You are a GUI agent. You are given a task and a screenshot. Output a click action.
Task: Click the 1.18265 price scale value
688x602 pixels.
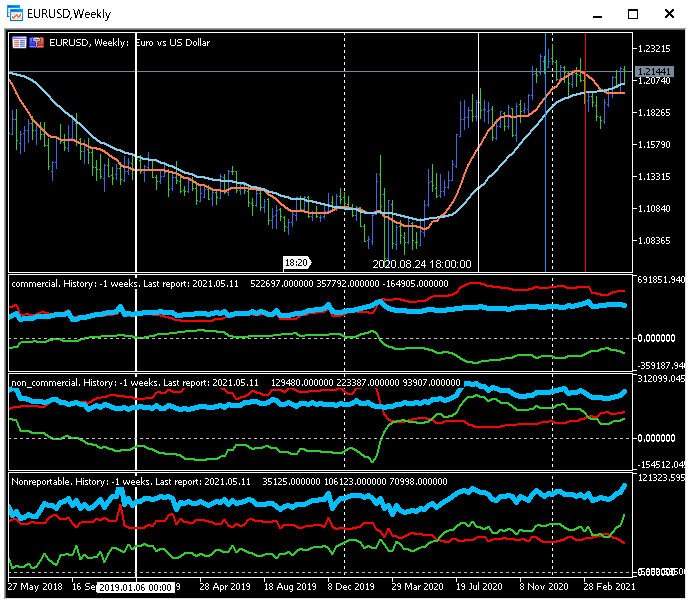coord(654,113)
